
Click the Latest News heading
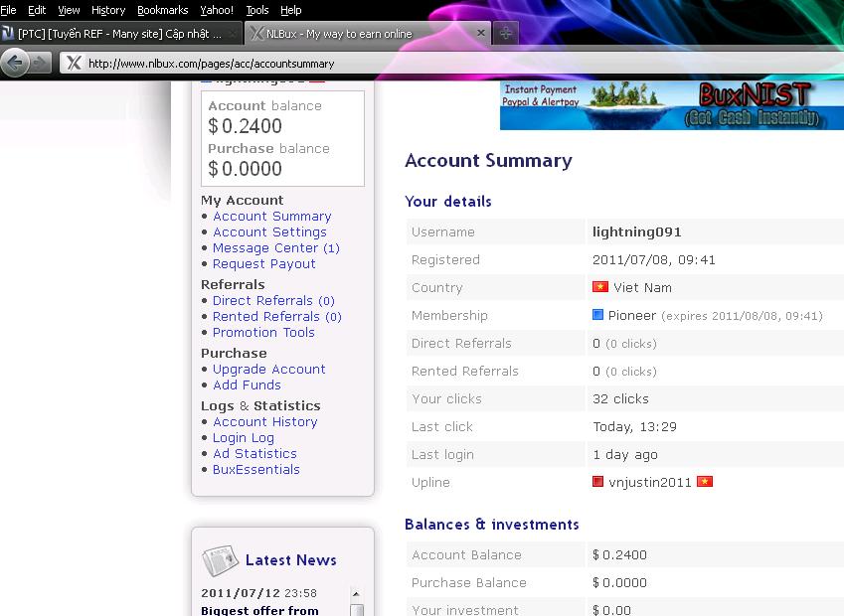[290, 560]
